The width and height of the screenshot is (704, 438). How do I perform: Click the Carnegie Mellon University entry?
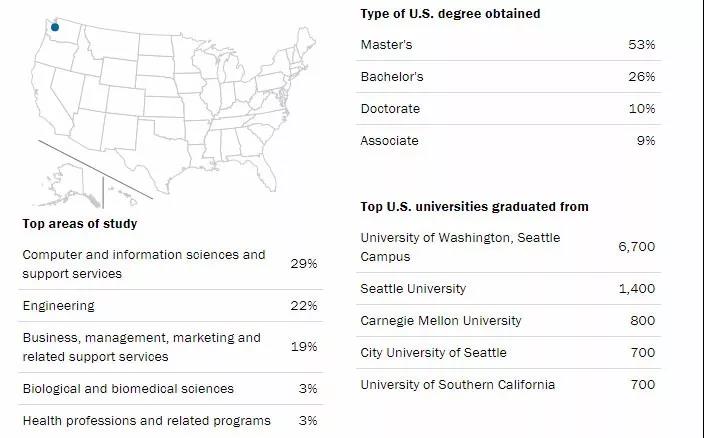pyautogui.click(x=441, y=321)
